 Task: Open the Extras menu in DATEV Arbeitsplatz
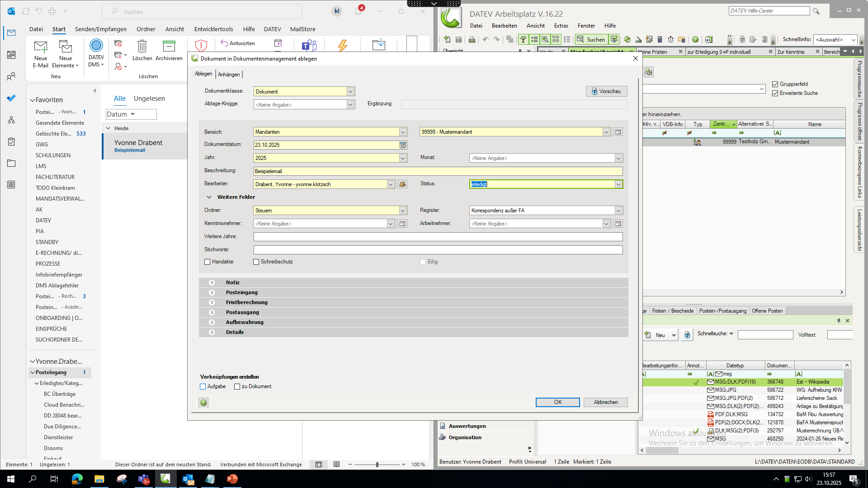pos(561,26)
